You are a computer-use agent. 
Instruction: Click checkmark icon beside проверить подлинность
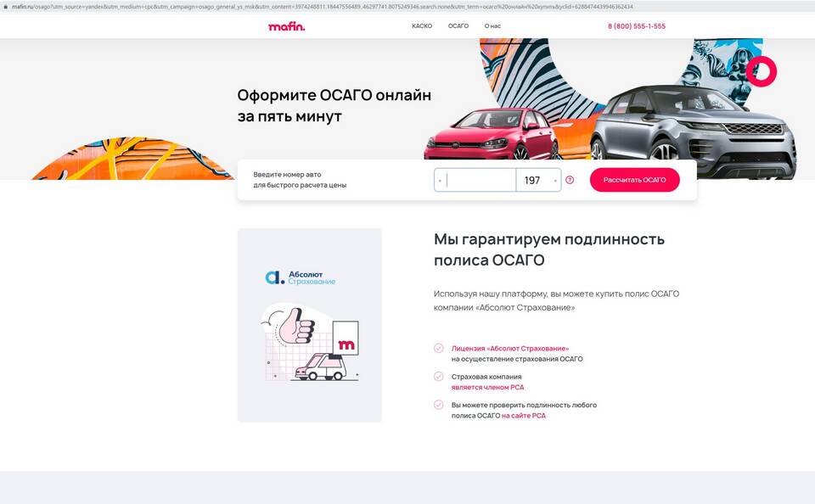pos(439,405)
